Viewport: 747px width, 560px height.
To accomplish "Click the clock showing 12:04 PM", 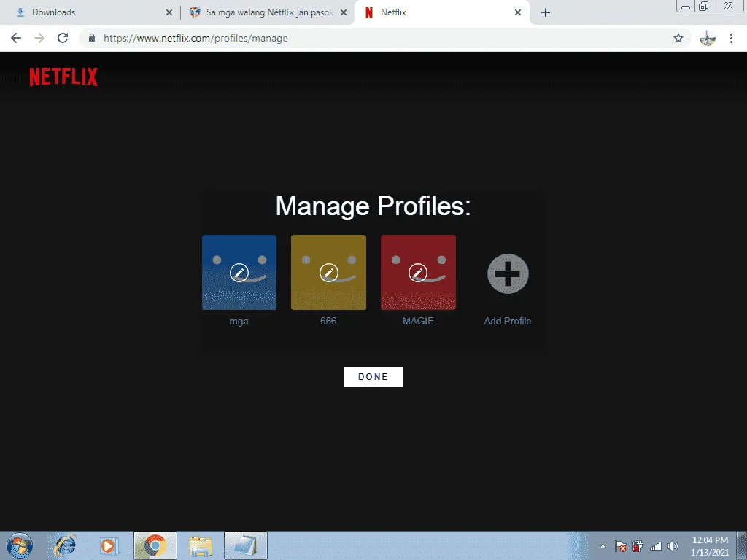I will [x=711, y=540].
